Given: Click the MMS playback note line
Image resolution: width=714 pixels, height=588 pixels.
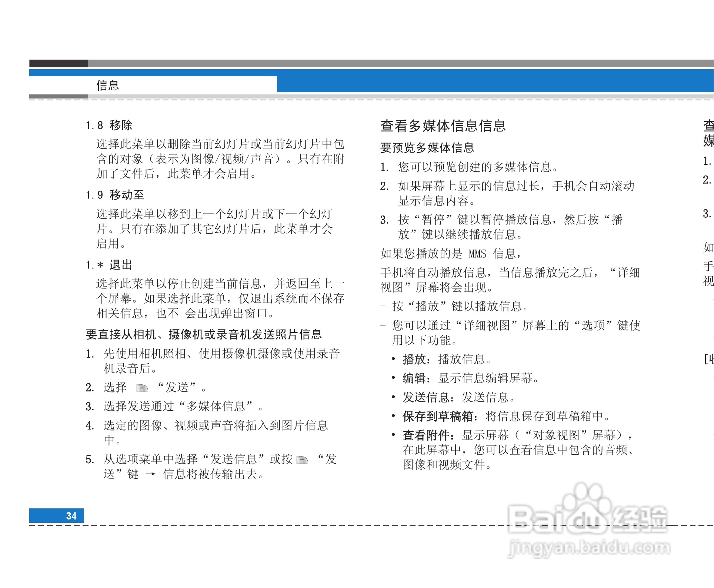Looking at the screenshot, I should pyautogui.click(x=450, y=254).
